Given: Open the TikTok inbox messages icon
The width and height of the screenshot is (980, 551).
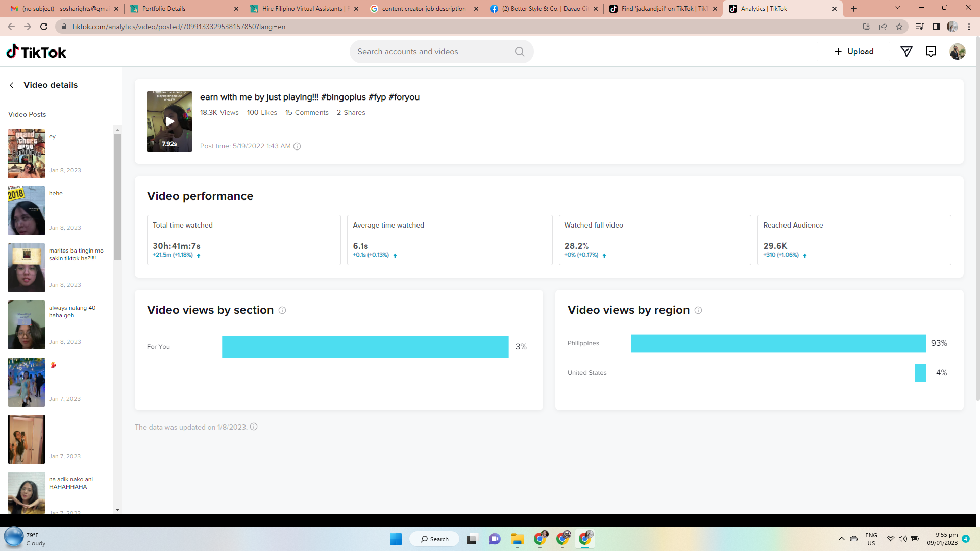Looking at the screenshot, I should coord(906,52).
